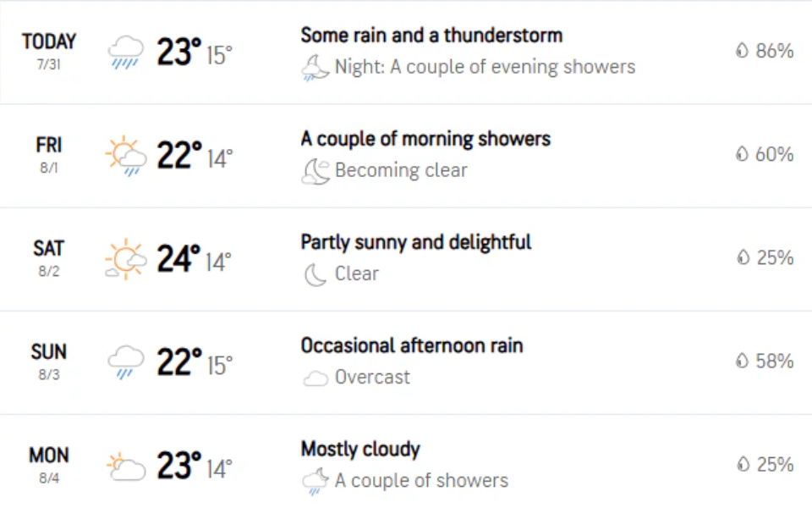Click Saturday's clear night moon icon

click(x=315, y=274)
